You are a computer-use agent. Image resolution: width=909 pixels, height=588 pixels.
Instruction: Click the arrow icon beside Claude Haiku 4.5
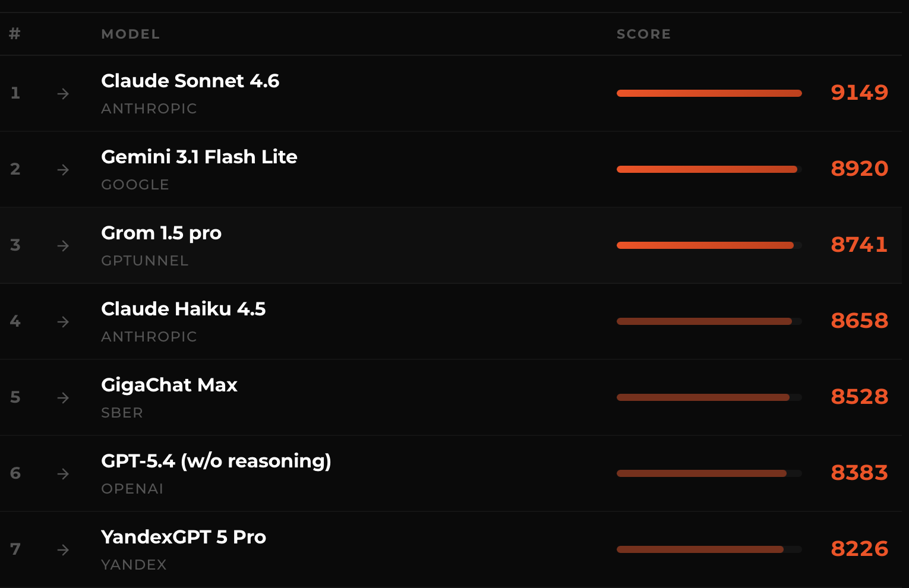pyautogui.click(x=63, y=322)
